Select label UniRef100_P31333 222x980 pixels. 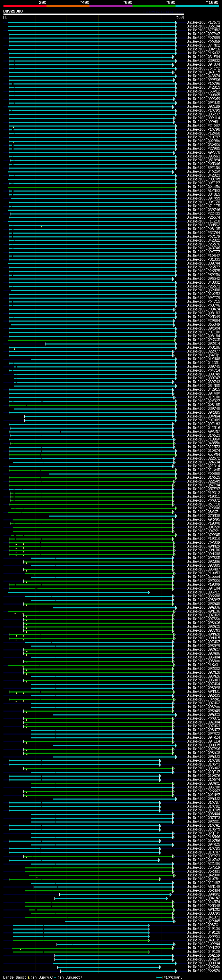pyautogui.click(x=203, y=259)
